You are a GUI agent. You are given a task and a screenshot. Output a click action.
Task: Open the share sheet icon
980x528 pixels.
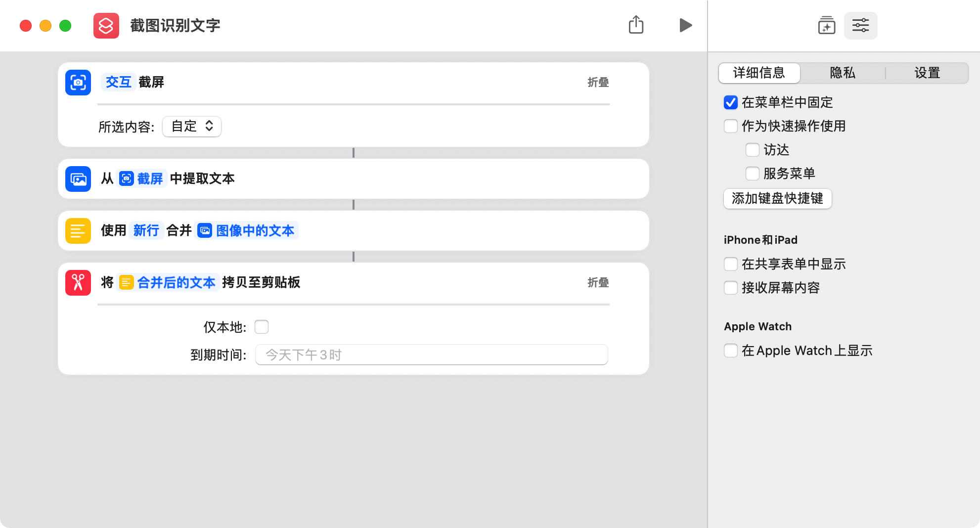pos(636,25)
